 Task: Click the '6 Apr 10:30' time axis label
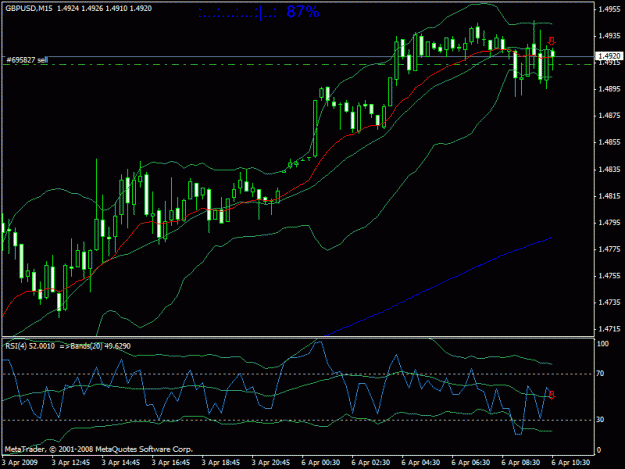571,463
